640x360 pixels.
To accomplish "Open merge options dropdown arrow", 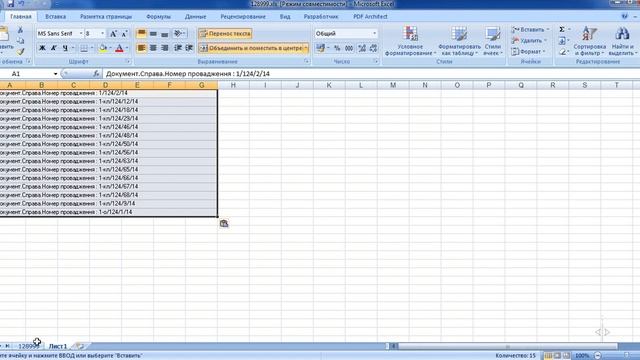I will point(306,48).
